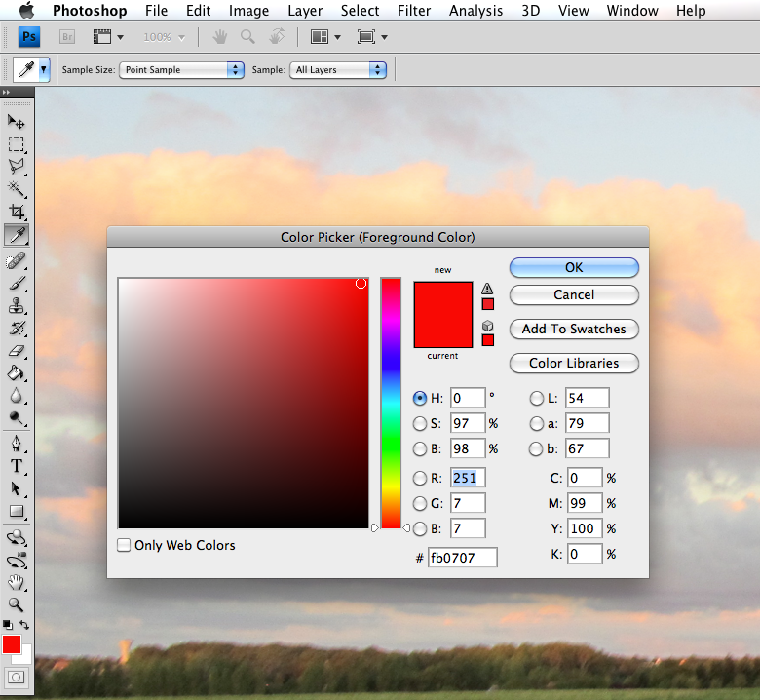
Task: Open the Screen Mode dropdown
Action: coord(372,37)
